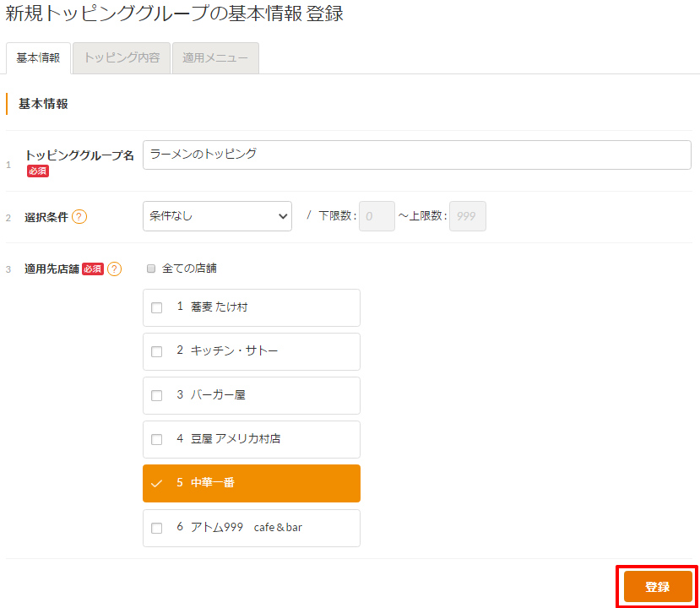Image resolution: width=700 pixels, height=608 pixels.
Task: Check the 豆屋 アメリカ村店 checkbox
Action: click(x=156, y=440)
